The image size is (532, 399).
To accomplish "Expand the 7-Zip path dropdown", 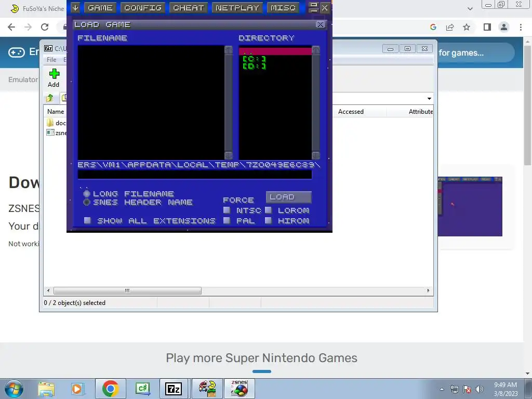I will [x=429, y=98].
